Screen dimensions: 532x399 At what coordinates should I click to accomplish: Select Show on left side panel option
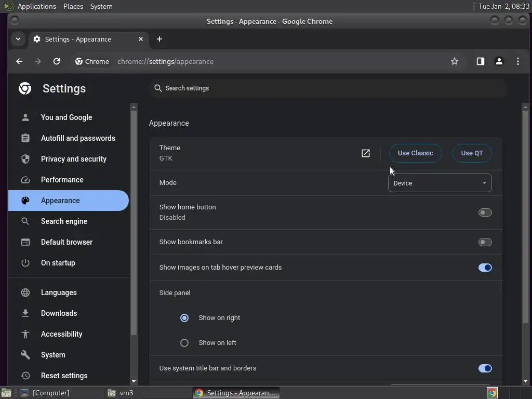(184, 343)
